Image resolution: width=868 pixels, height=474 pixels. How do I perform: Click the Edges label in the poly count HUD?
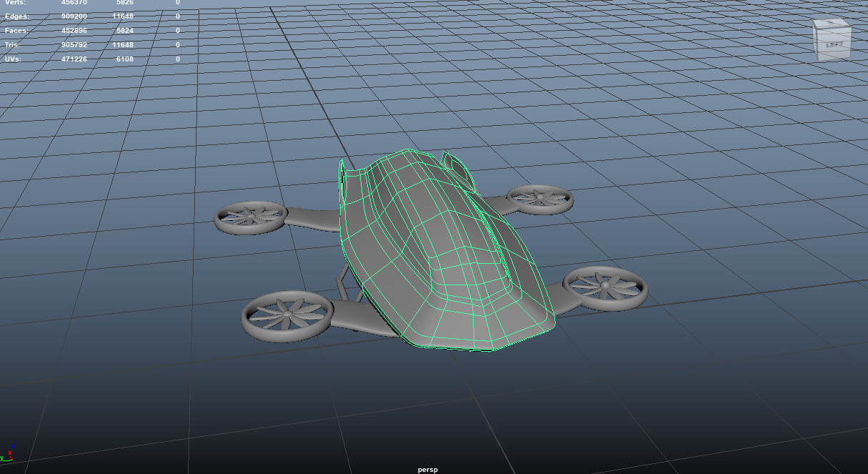point(16,16)
